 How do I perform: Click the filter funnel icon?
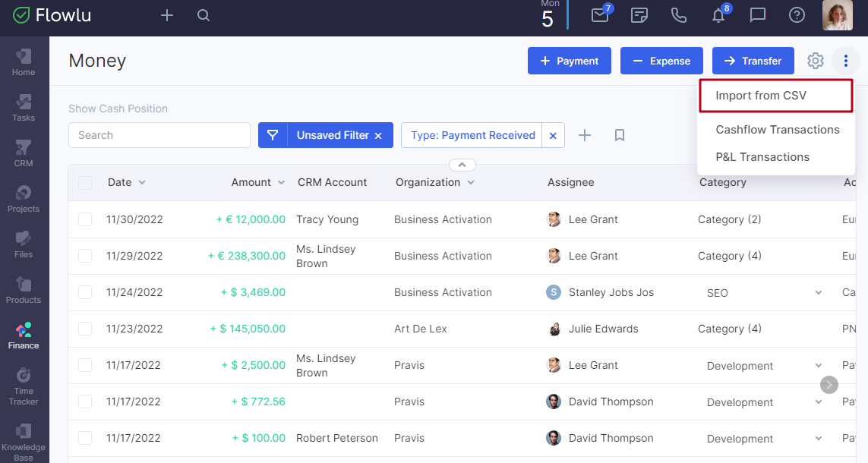273,135
